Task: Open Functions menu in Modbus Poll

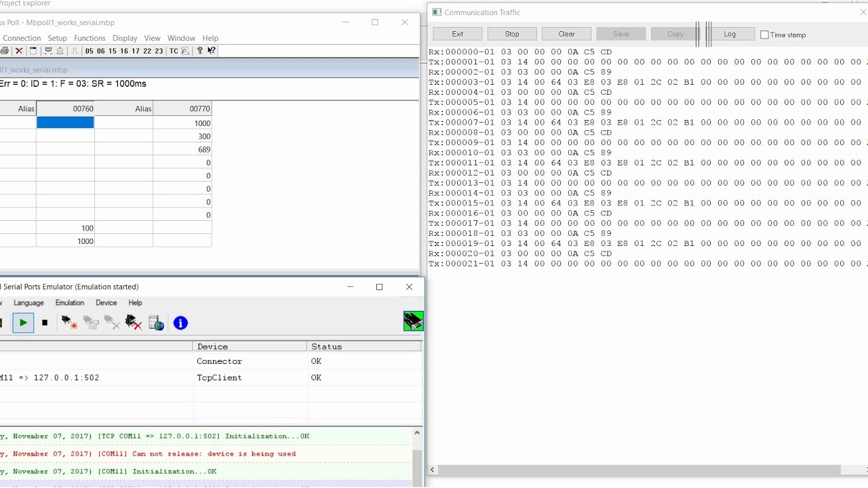Action: (90, 38)
